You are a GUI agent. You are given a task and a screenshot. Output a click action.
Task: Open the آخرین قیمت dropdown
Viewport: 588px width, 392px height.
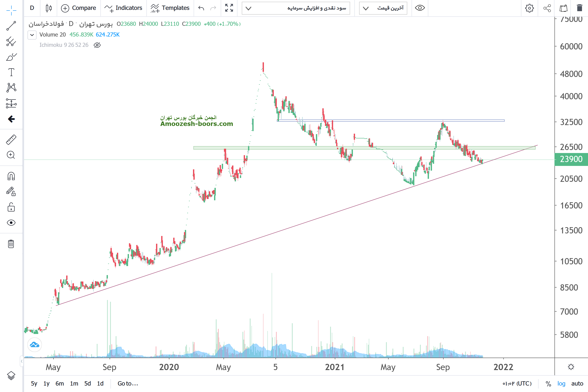(x=383, y=8)
